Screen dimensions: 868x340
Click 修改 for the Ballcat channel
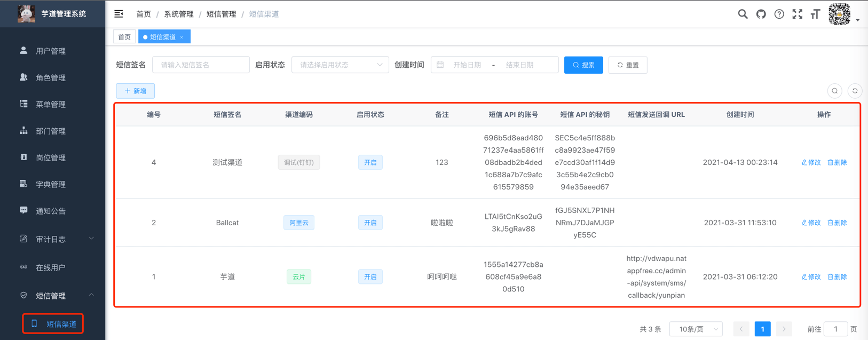point(811,223)
